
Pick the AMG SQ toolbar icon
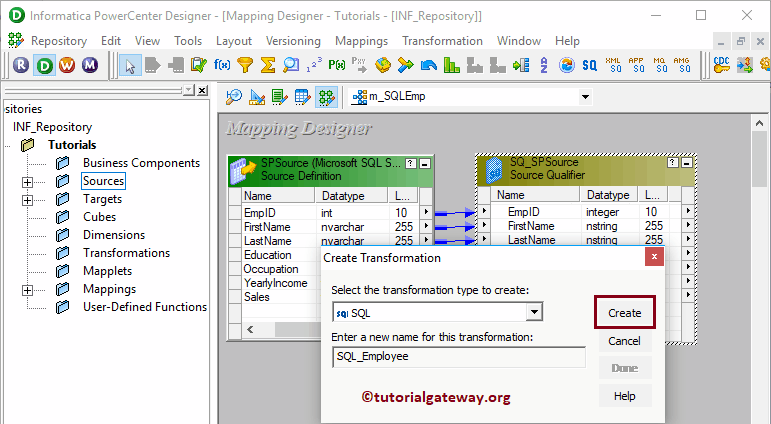pos(682,64)
